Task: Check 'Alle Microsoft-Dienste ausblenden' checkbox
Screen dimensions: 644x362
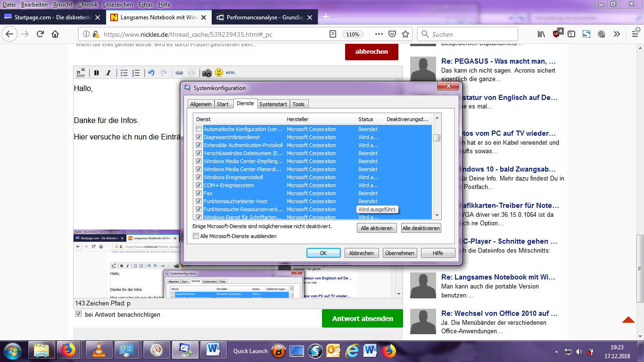Action: tap(196, 236)
